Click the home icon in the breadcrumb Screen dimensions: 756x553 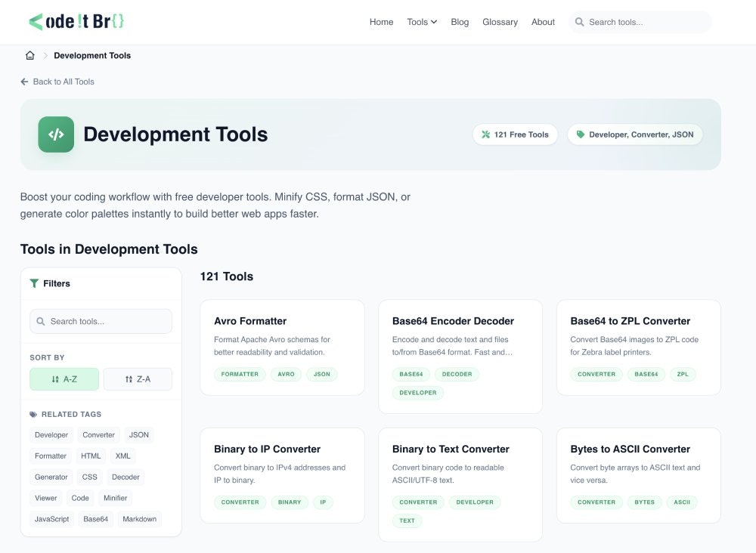coord(29,54)
